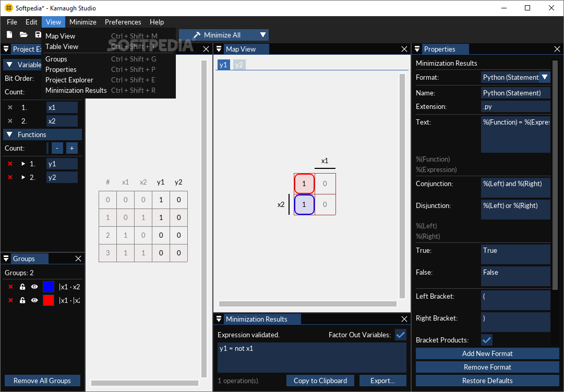564x392 pixels.
Task: Toggle the Factor Out Variables checkbox
Action: (401, 335)
